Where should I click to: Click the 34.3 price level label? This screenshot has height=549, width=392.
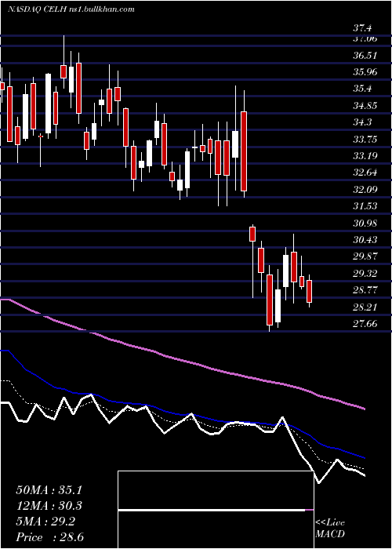click(x=362, y=122)
